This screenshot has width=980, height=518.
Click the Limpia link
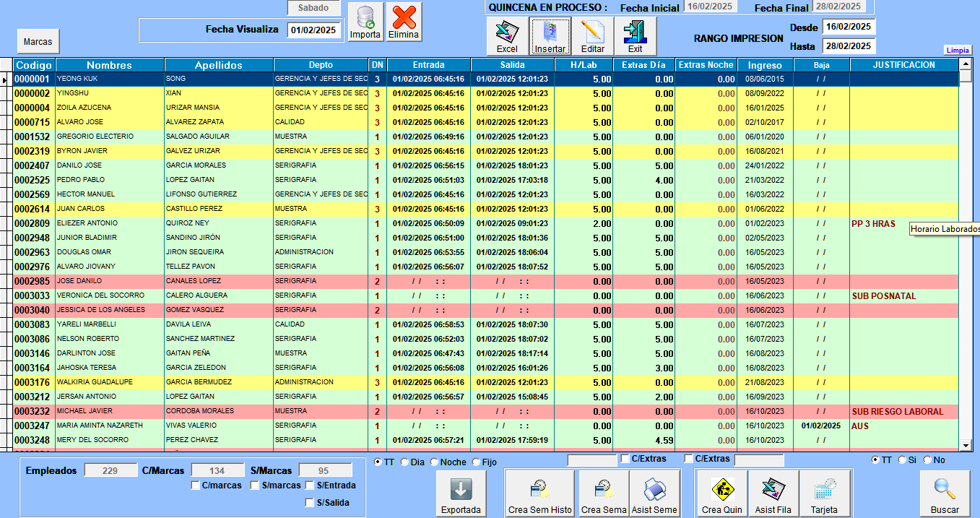958,51
